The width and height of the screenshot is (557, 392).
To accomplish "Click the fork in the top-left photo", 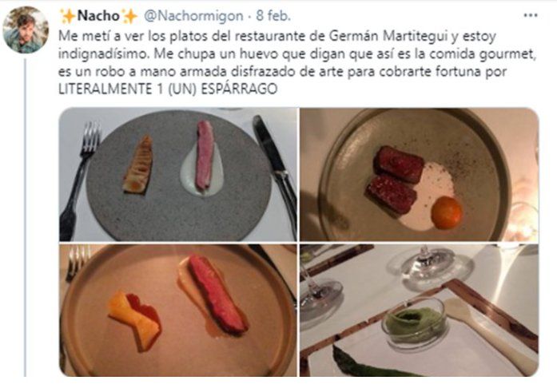I will pos(79,180).
